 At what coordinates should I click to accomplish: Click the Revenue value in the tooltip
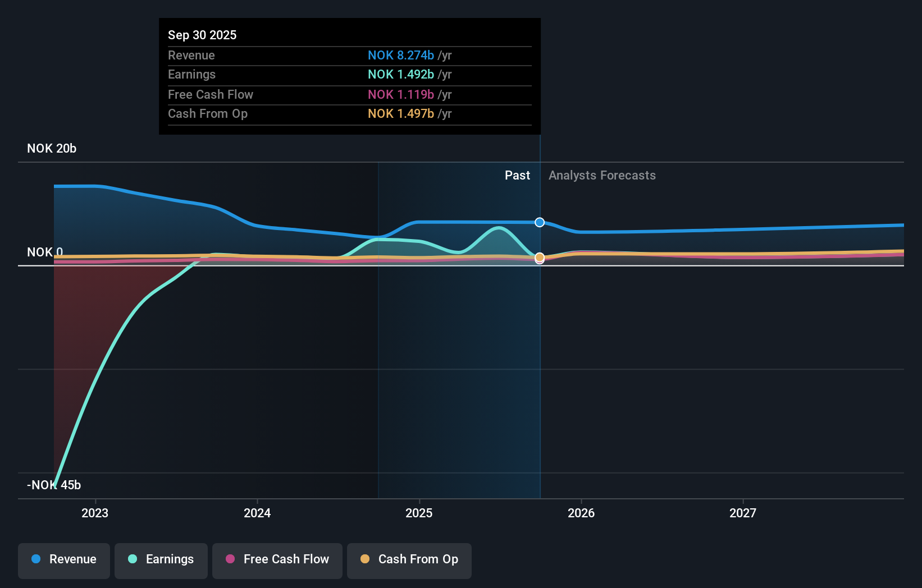click(401, 56)
